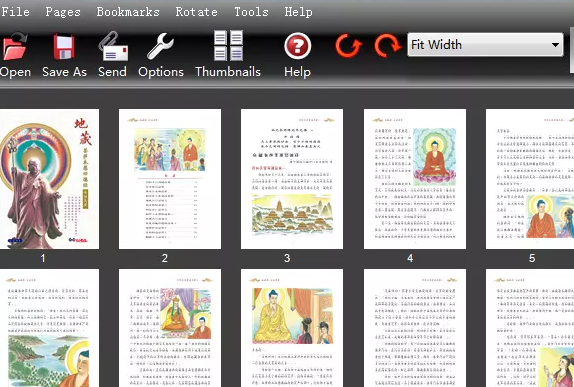The height and width of the screenshot is (387, 574).
Task: Open the Rotate menu
Action: pos(196,12)
